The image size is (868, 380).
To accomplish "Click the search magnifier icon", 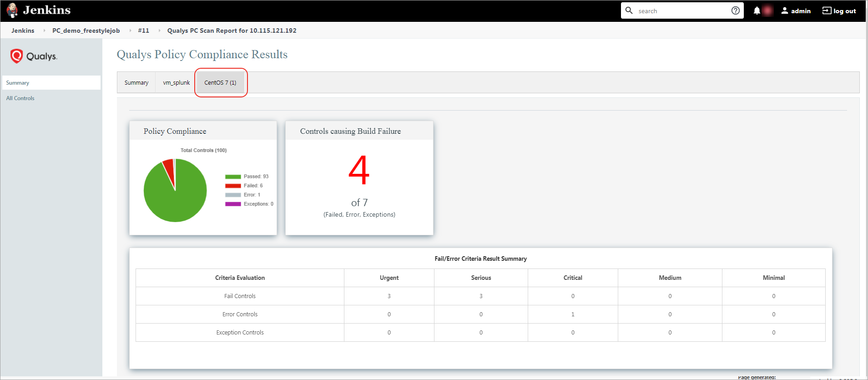I will click(629, 10).
